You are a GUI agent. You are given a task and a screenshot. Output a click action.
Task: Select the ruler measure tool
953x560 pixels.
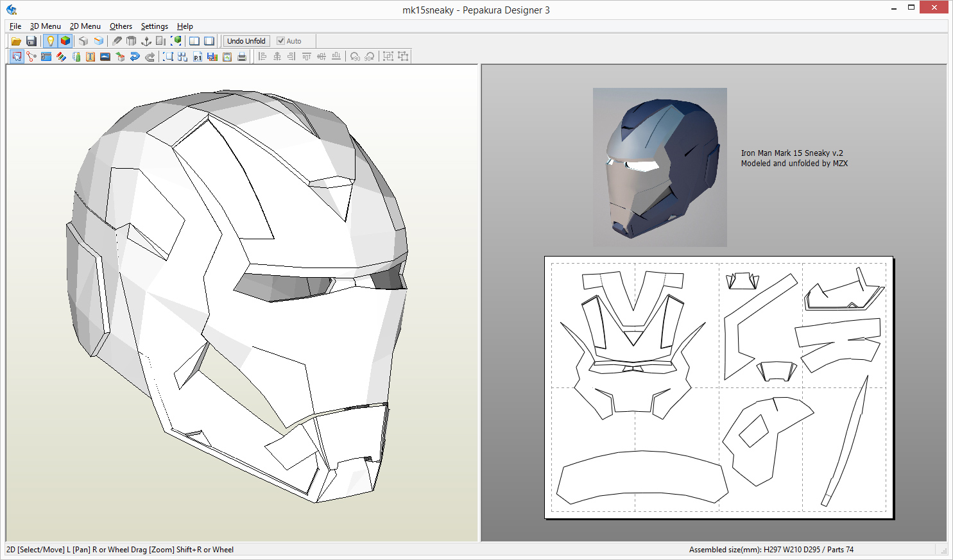point(76,56)
